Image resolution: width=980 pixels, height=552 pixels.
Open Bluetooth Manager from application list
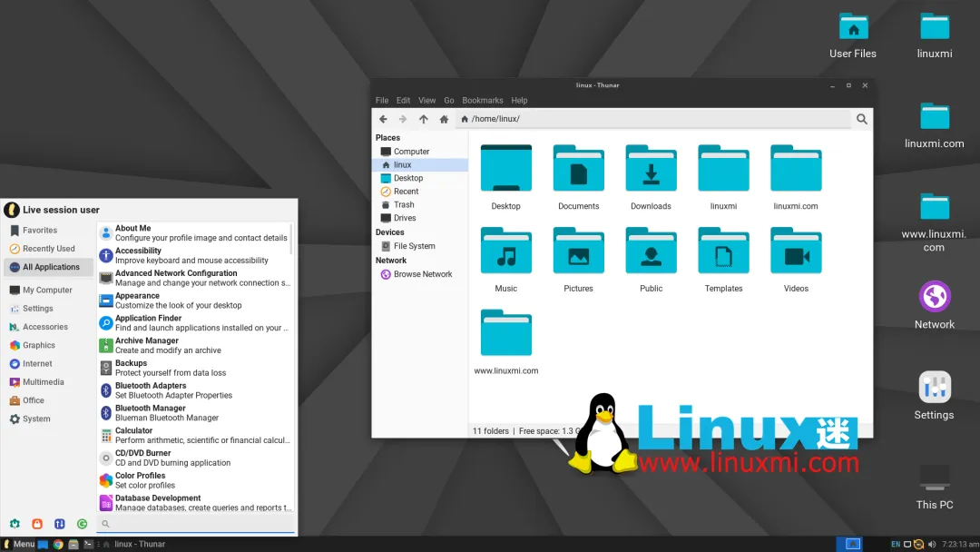click(x=195, y=412)
